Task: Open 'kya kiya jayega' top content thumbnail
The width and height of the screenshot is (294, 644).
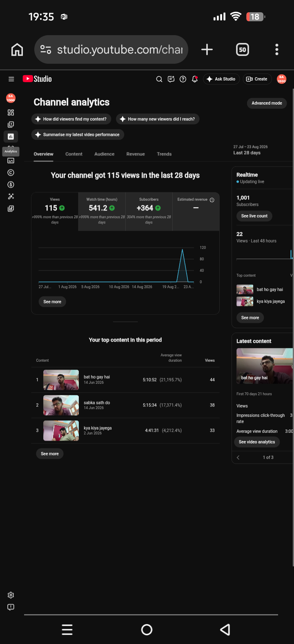Action: (61, 431)
